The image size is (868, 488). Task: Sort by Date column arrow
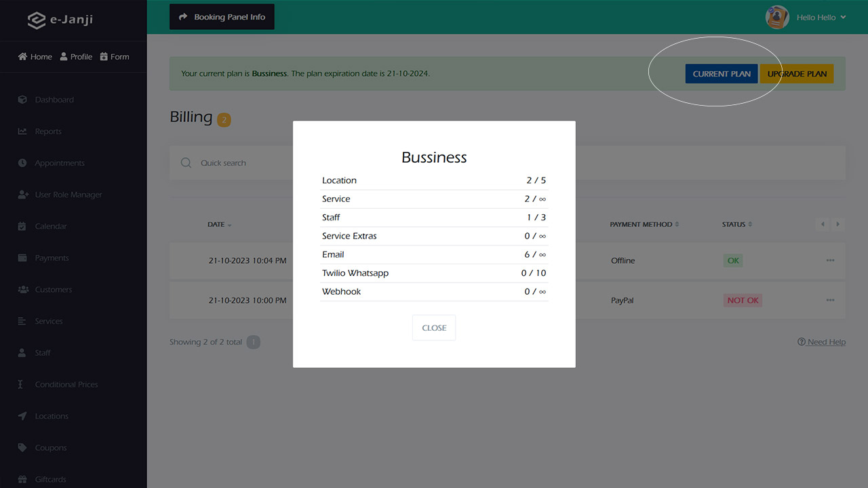(x=229, y=225)
